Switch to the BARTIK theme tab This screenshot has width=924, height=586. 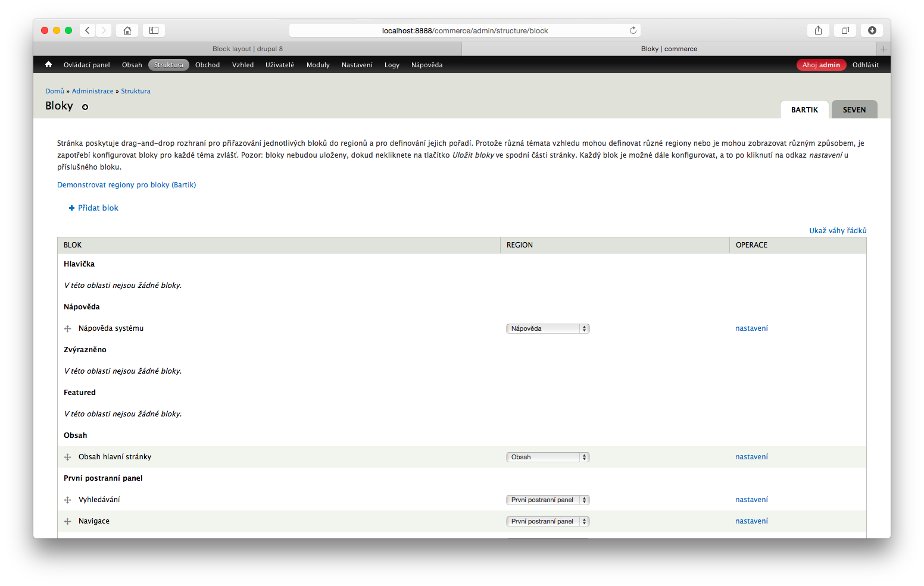tap(804, 109)
